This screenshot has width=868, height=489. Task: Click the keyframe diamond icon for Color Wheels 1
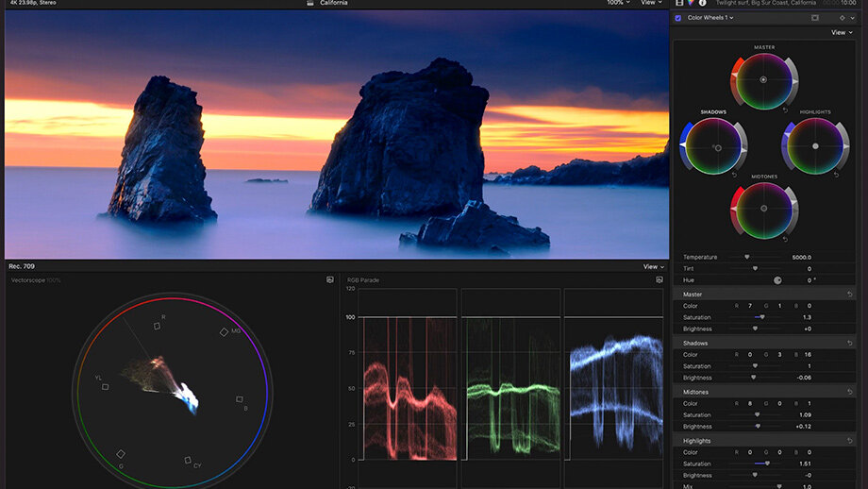[x=842, y=18]
